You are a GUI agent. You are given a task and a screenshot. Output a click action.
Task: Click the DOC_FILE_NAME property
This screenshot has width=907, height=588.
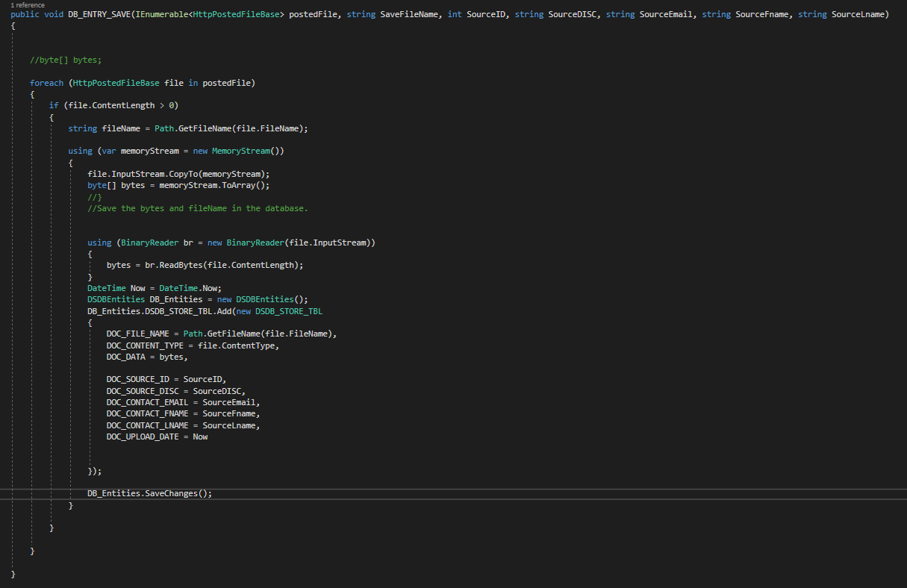tap(137, 334)
